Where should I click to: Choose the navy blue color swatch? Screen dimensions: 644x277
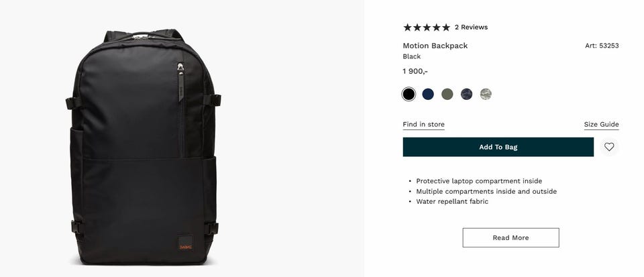[x=428, y=95]
